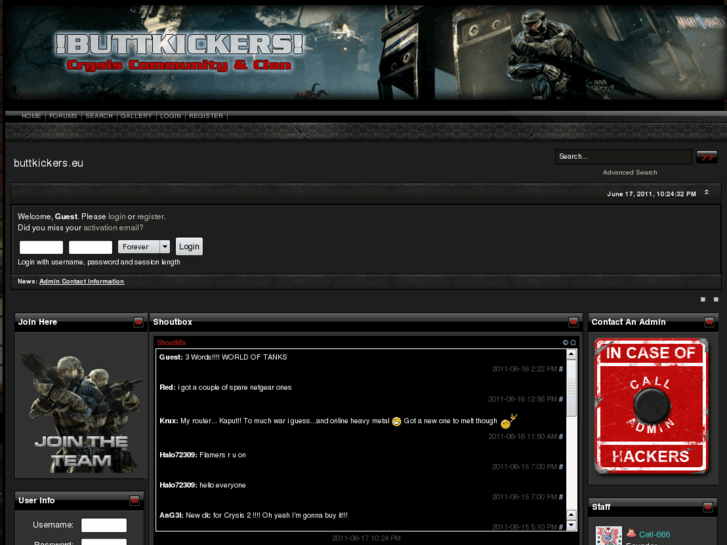Click the ShoutMix refresh circle icon
The image size is (727, 545).
point(565,343)
